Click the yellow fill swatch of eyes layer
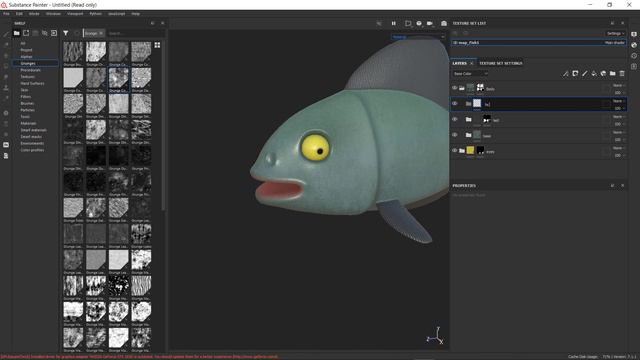This screenshot has width=640, height=360. [470, 151]
